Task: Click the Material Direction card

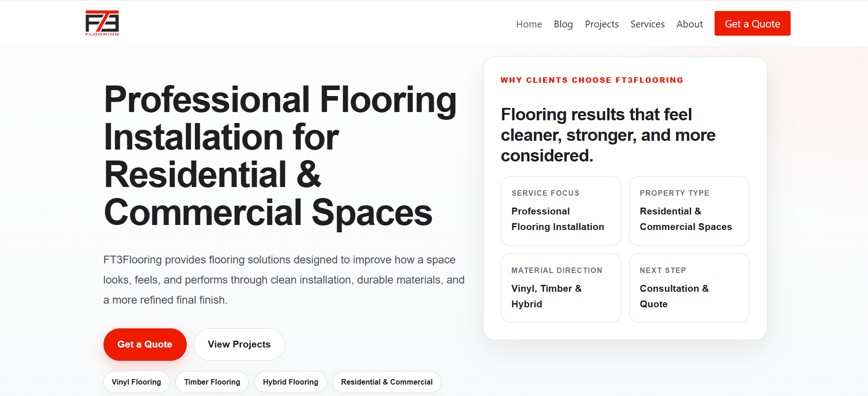Action: click(561, 288)
